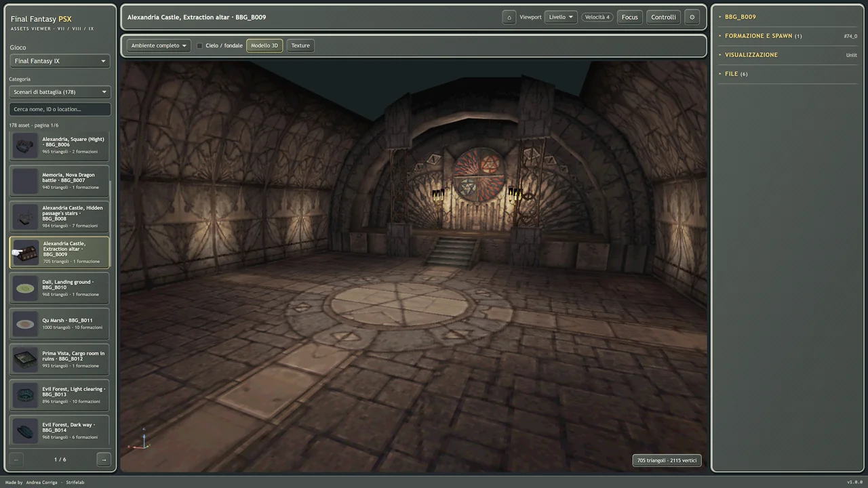
Task: Select the Alexandria, Square (Night) BBG_B006 thumbnail
Action: coord(26,145)
